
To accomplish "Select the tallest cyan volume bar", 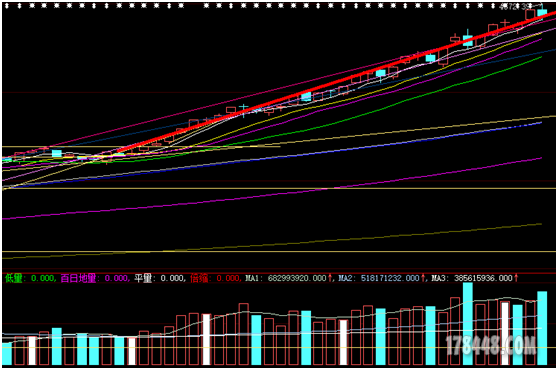I will coord(468,324).
